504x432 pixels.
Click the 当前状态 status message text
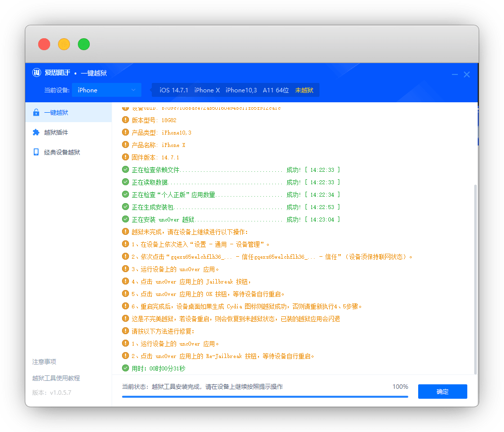pyautogui.click(x=202, y=387)
